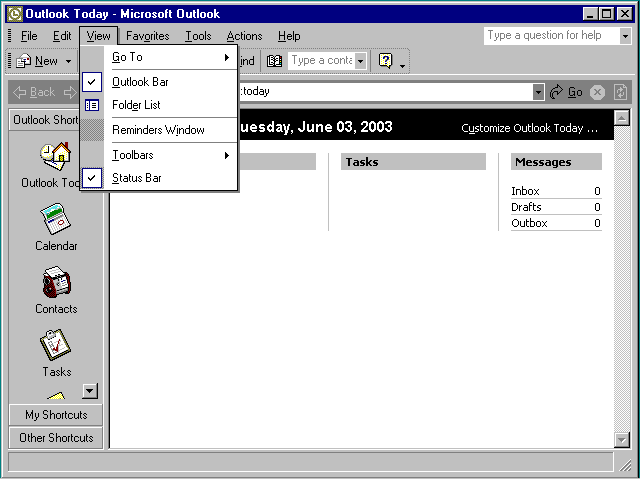This screenshot has height=480, width=640.
Task: Open the Drafts messages link
Action: (x=526, y=207)
